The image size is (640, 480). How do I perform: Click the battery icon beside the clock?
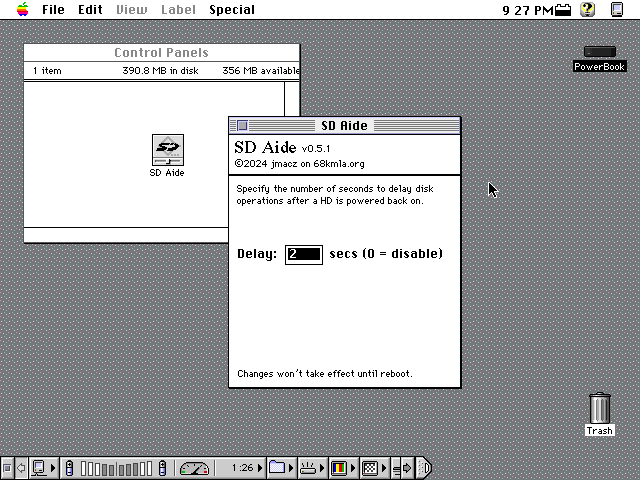click(563, 10)
